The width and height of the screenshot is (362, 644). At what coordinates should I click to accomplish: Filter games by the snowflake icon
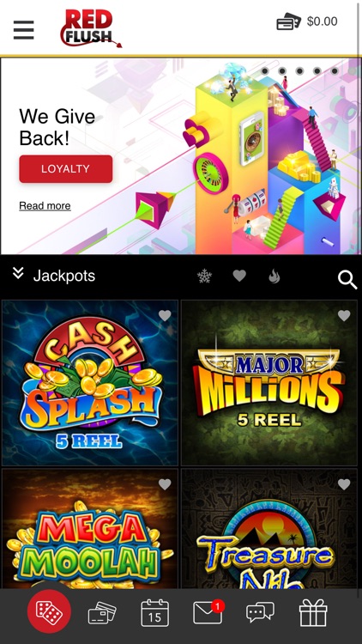point(204,276)
